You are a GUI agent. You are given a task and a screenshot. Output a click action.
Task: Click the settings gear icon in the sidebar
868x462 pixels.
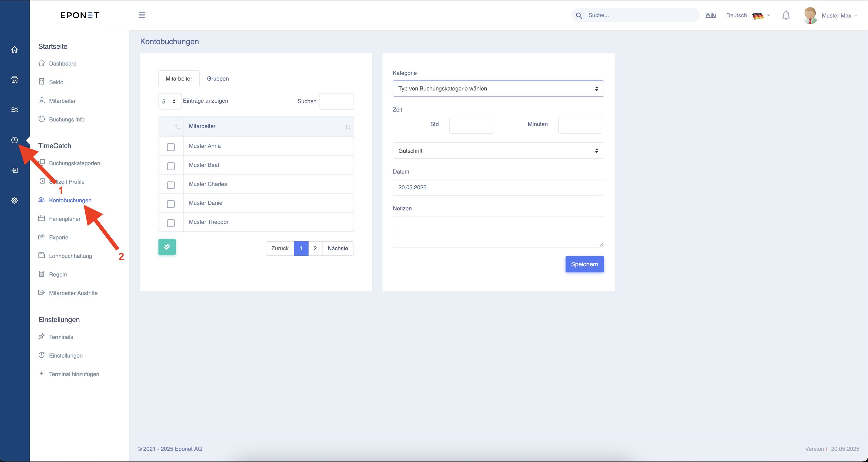tap(14, 201)
